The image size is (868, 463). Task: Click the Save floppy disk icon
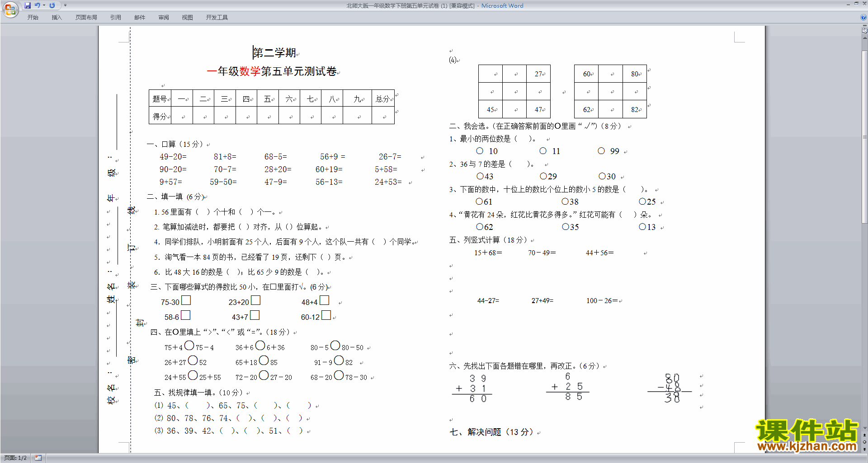pyautogui.click(x=28, y=5)
